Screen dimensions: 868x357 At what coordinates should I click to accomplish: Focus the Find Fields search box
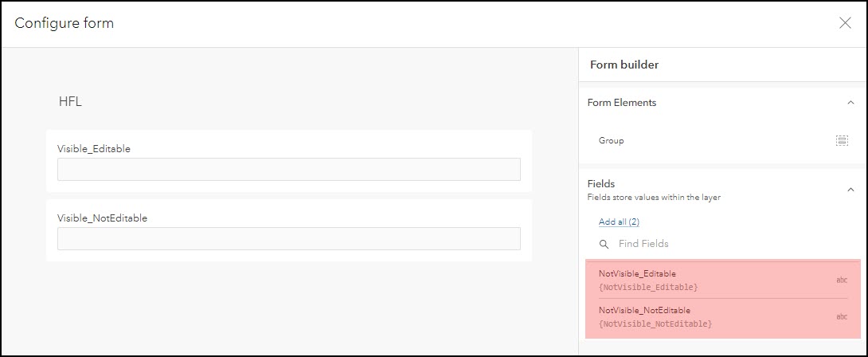click(x=717, y=244)
